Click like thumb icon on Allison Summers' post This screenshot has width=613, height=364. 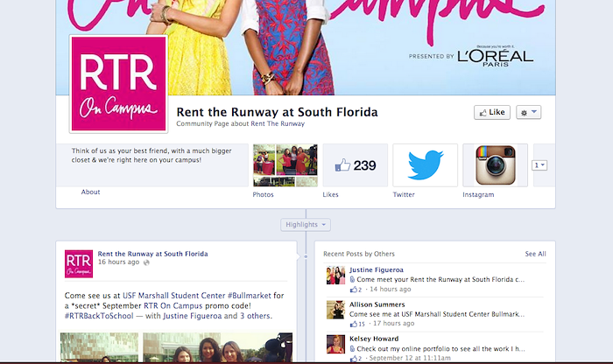[354, 324]
